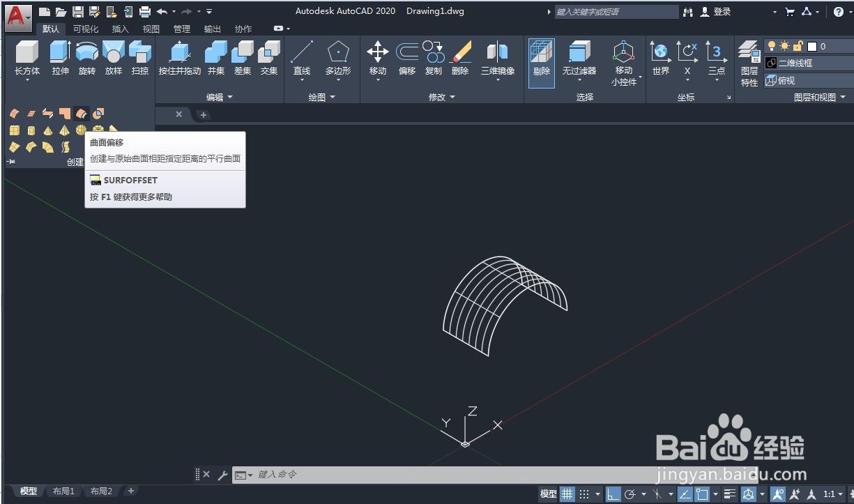The image size is (854, 504).
Task: Click the Union (并集) tool
Action: 215,57
